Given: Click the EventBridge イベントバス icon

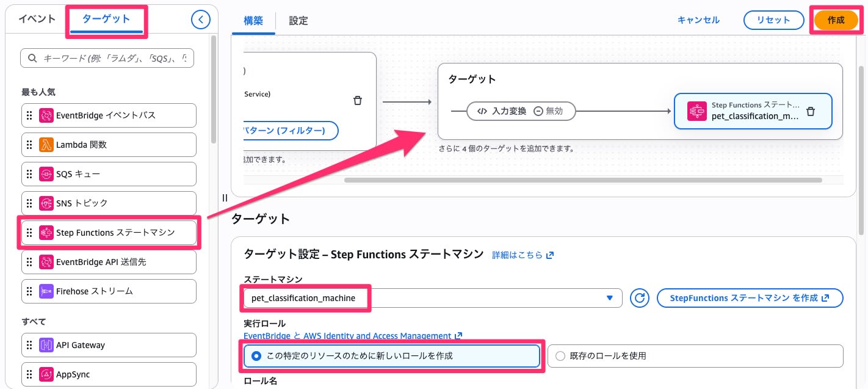Looking at the screenshot, I should tap(46, 115).
